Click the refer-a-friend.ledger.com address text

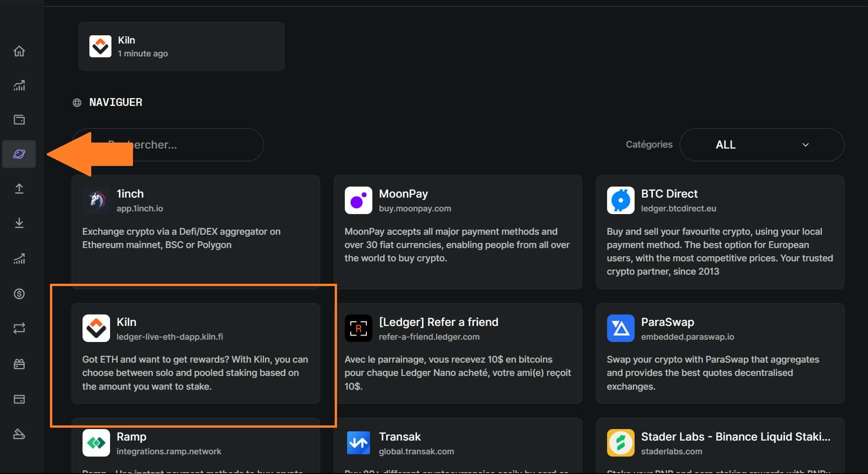point(429,336)
